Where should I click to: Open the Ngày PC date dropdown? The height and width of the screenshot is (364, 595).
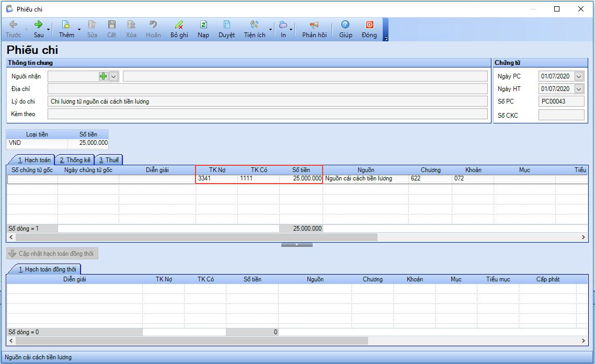pyautogui.click(x=579, y=76)
